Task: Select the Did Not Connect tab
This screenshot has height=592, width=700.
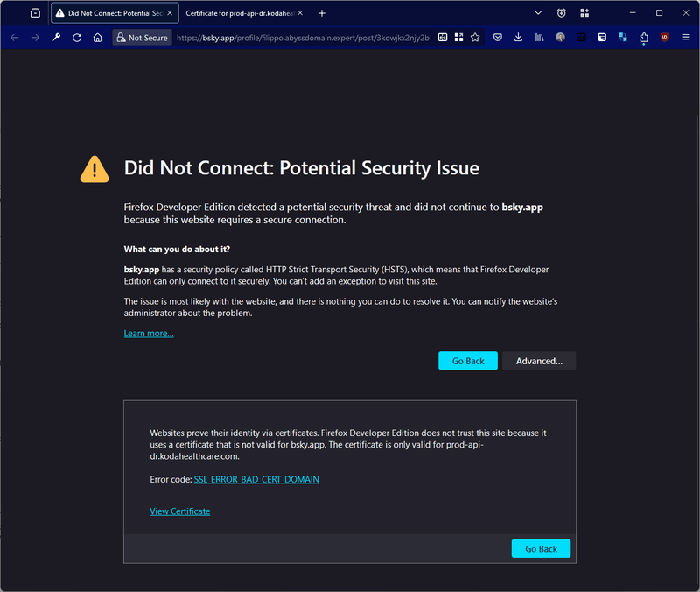Action: [x=109, y=13]
